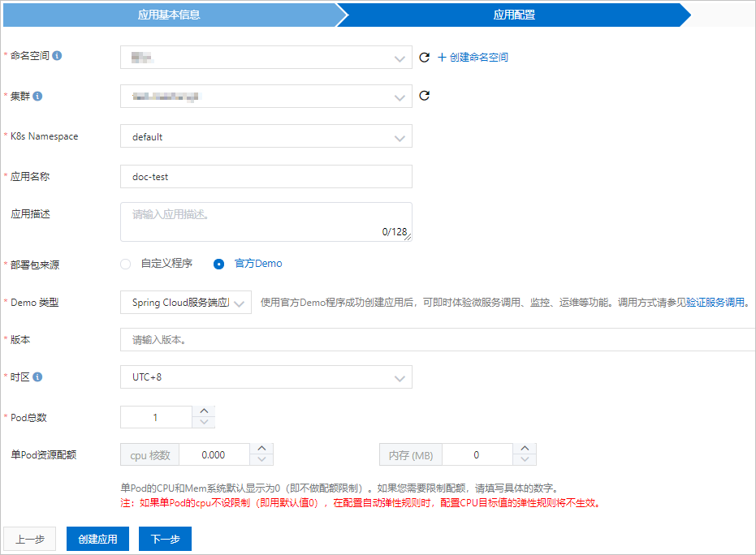Open the 时区 UTC+8 dropdown
The height and width of the screenshot is (555, 756).
point(266,376)
